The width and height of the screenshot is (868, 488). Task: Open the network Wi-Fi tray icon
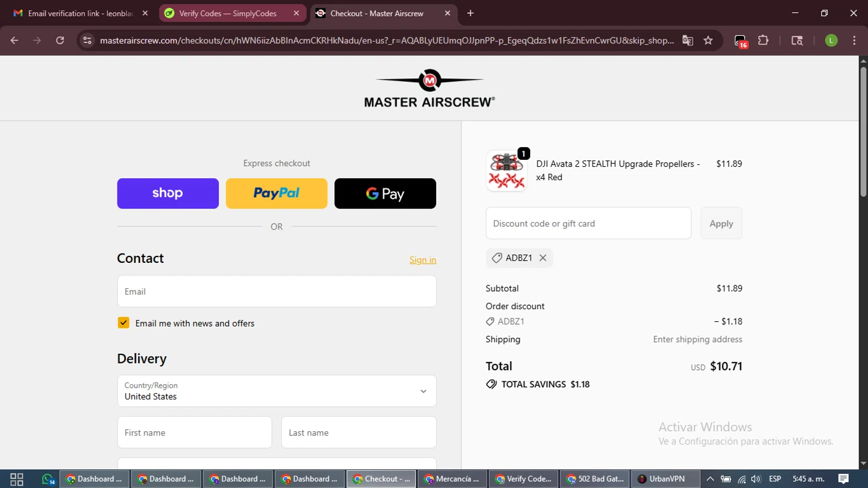pos(741,479)
